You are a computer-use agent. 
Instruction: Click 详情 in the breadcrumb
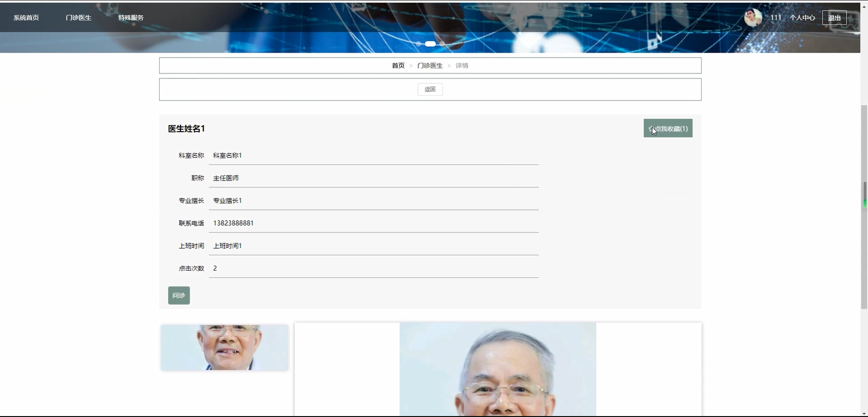[462, 66]
